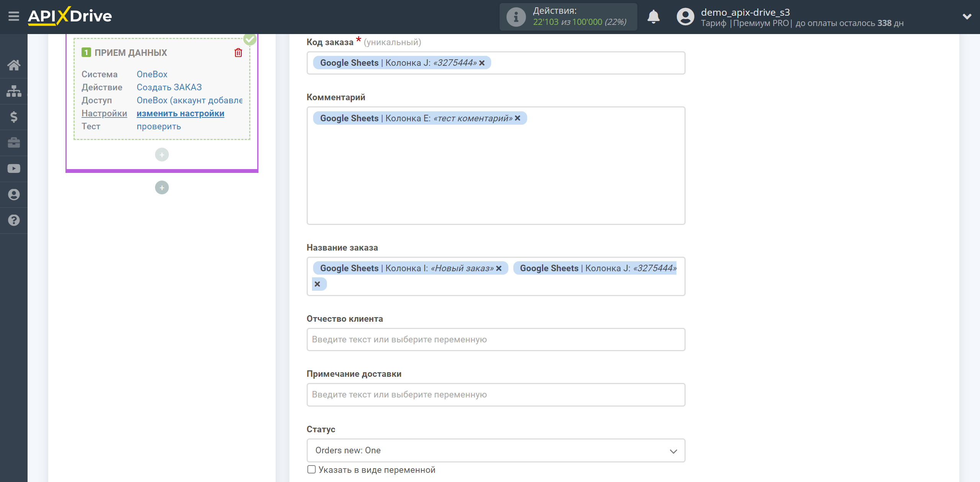Remove Колонка J tag from Код заказа
The image size is (980, 482).
point(482,63)
